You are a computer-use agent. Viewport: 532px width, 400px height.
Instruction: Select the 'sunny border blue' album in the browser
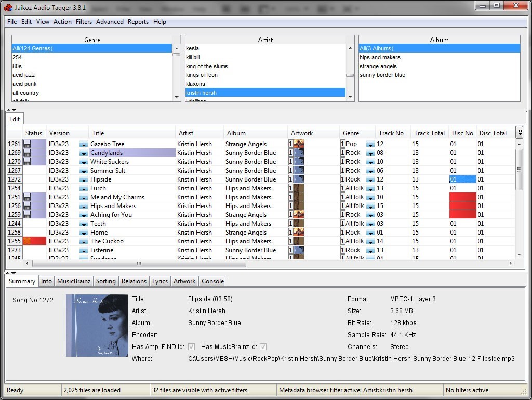[x=382, y=75]
